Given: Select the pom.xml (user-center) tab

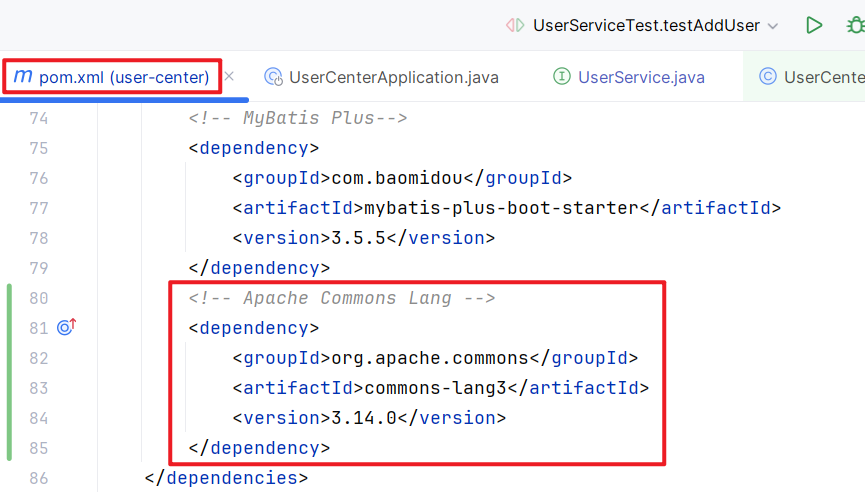Looking at the screenshot, I should (124, 77).
